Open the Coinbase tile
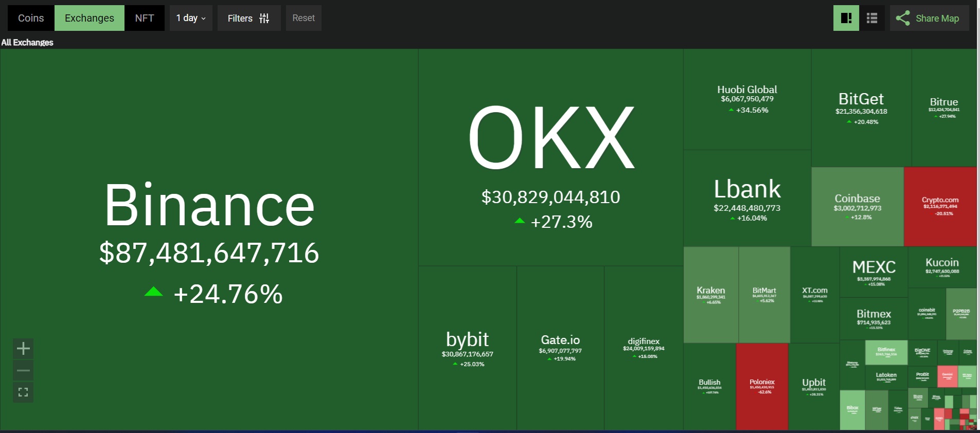Viewport: 980px width, 433px height. tap(858, 207)
